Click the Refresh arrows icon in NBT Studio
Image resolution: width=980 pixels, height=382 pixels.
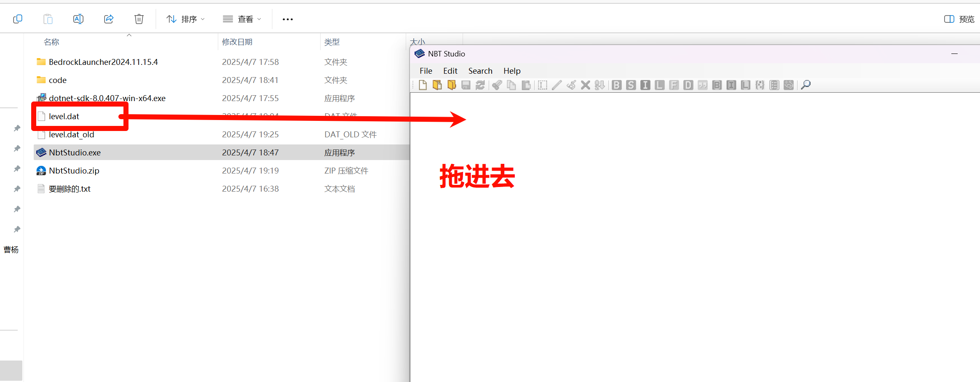point(480,85)
